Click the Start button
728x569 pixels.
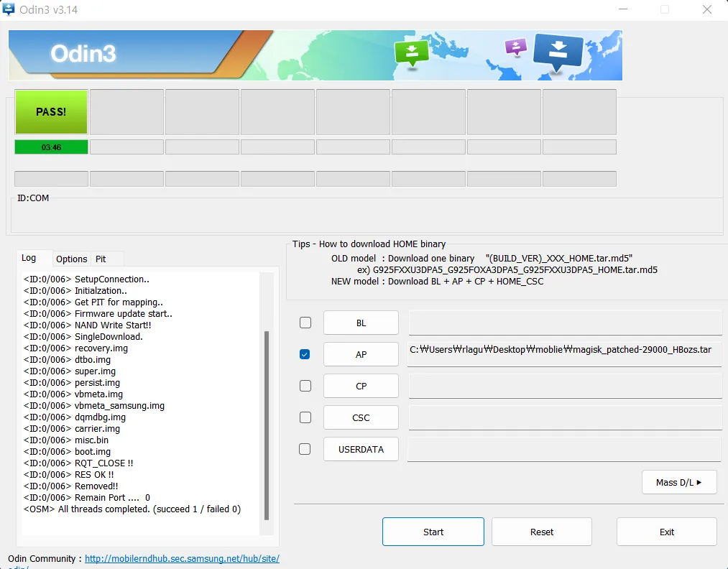click(433, 532)
